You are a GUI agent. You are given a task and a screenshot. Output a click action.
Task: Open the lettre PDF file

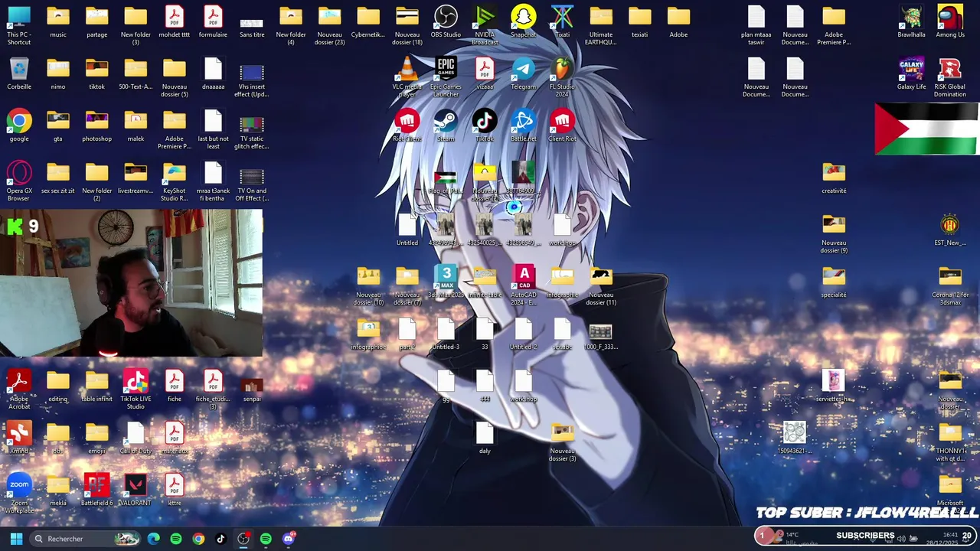click(x=174, y=490)
